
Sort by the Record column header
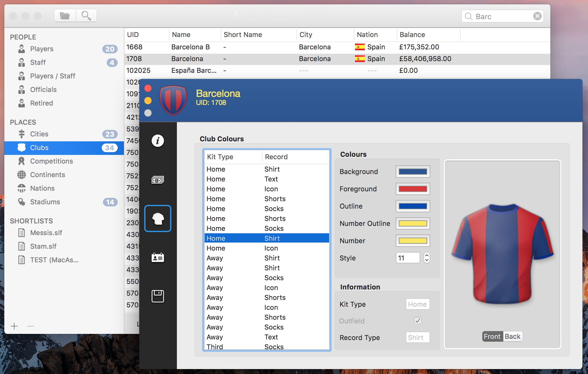click(296, 157)
